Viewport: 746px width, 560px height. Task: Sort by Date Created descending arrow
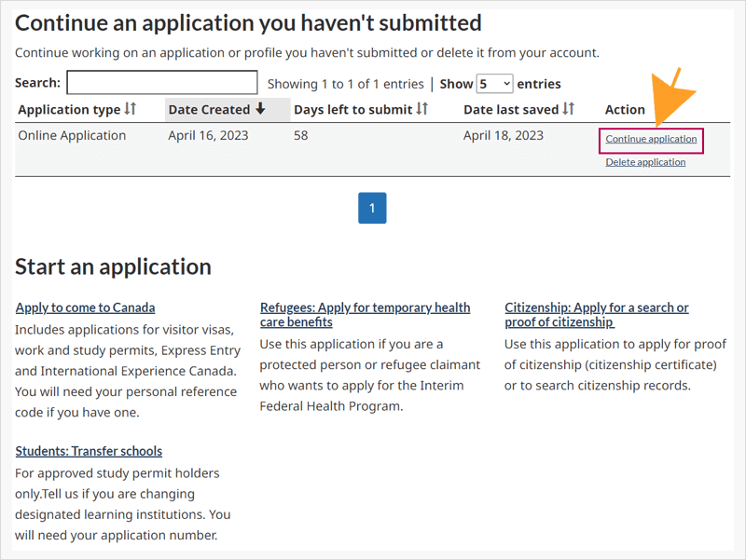(x=260, y=109)
